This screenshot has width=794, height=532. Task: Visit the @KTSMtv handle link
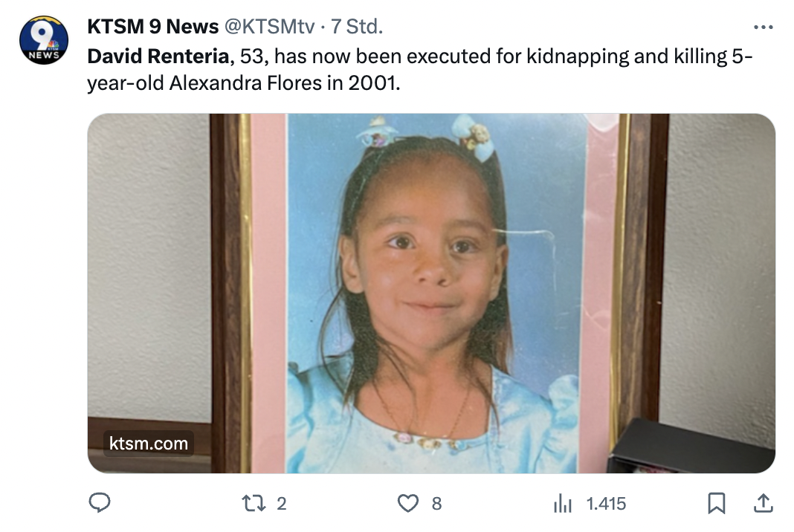(269, 26)
